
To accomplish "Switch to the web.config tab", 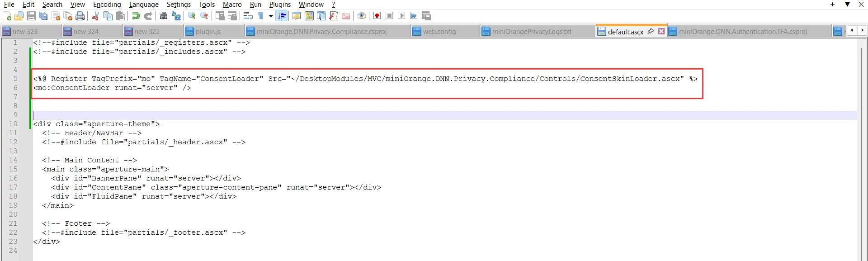I will [445, 32].
